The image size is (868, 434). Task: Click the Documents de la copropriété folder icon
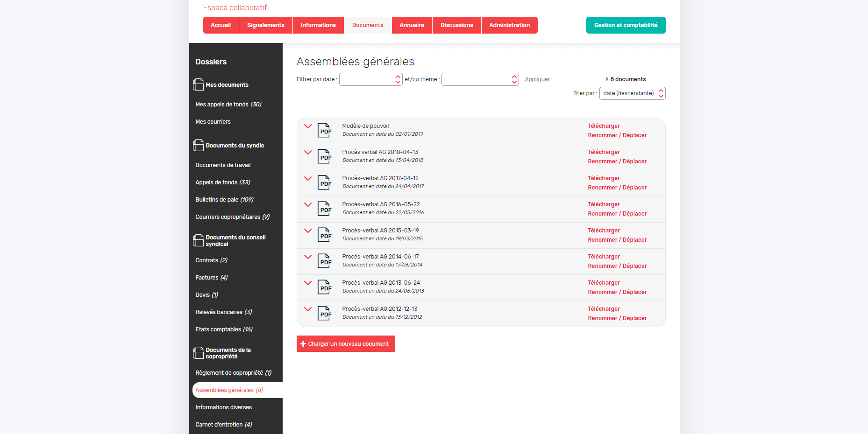(x=198, y=353)
